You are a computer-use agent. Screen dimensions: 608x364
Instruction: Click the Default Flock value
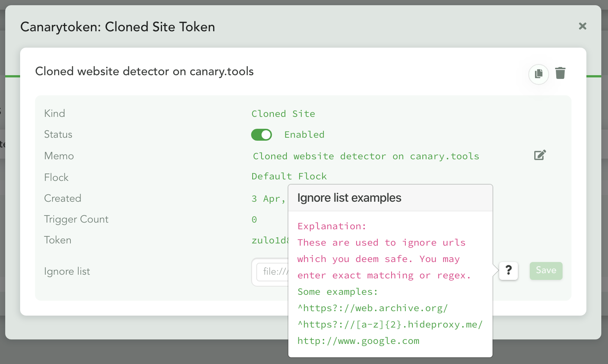click(289, 176)
